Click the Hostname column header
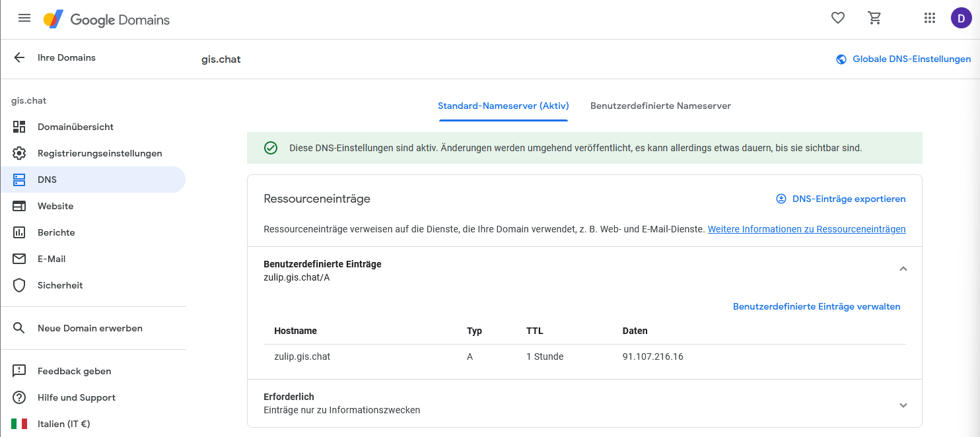 [295, 331]
